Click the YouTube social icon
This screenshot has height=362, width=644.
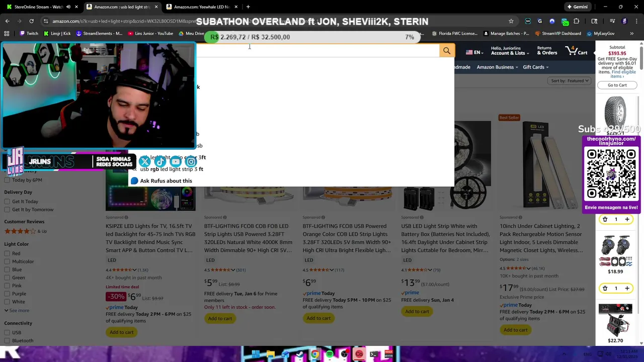click(176, 161)
